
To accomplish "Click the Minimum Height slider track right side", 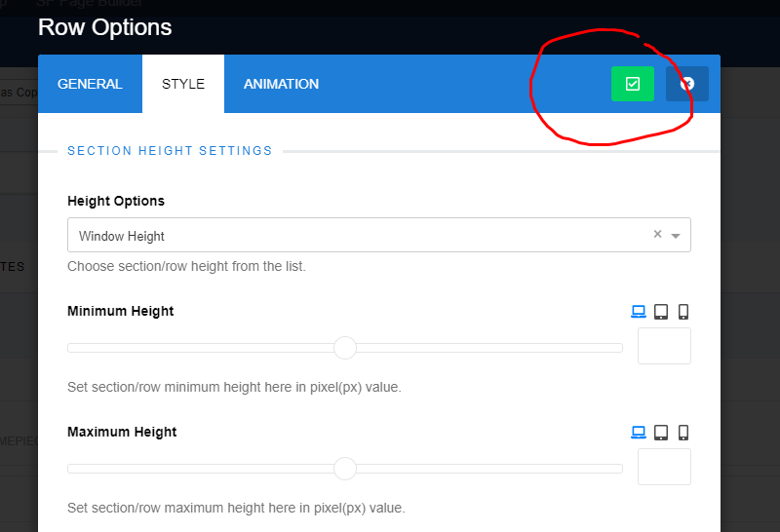I will [489, 348].
